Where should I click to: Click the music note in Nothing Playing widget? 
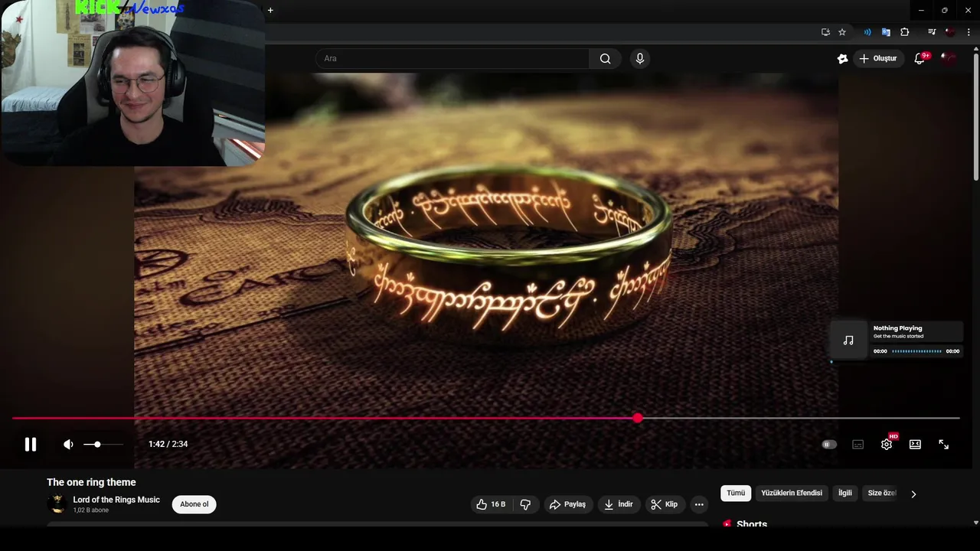pos(848,341)
